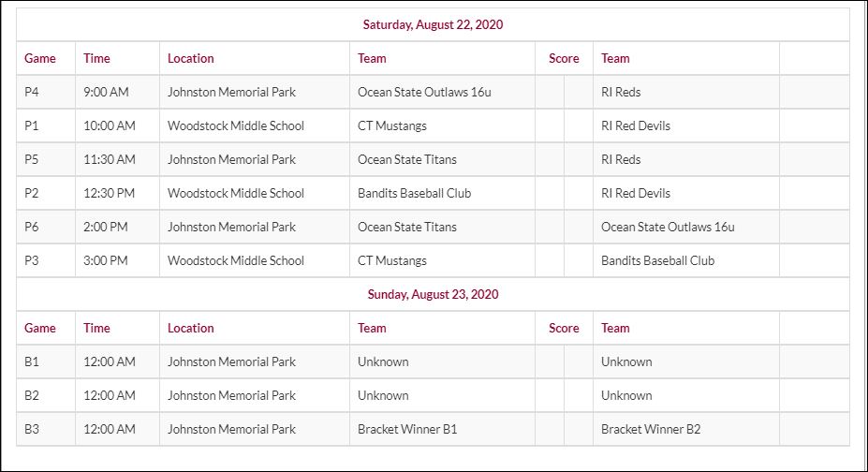Viewport: 868px width, 472px height.
Task: Click the 9:00 AM time cell
Action: (x=106, y=92)
